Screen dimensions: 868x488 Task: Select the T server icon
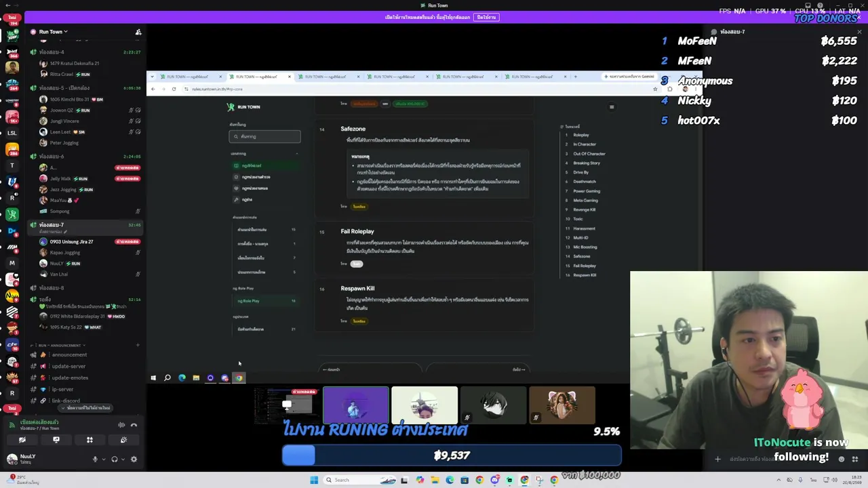click(x=12, y=165)
